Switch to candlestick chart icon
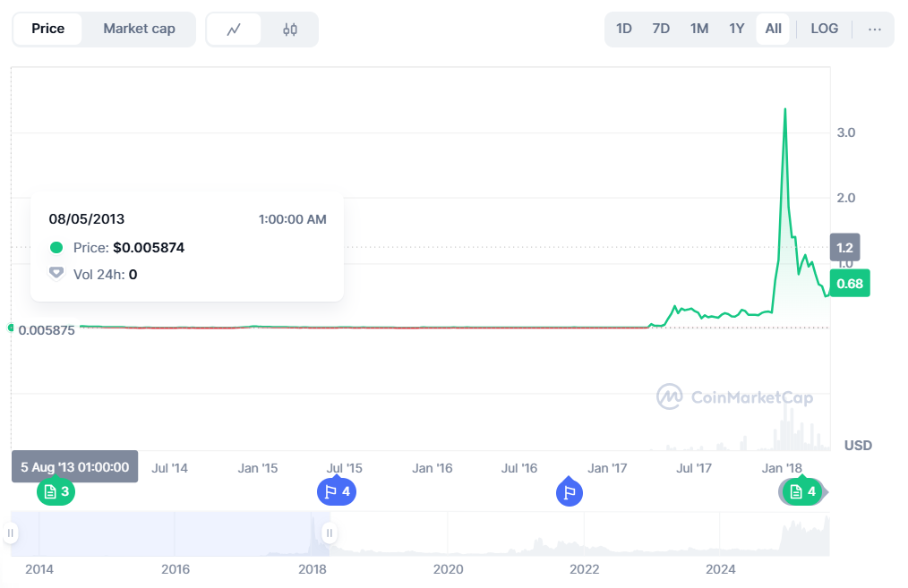This screenshot has width=908, height=588. tap(290, 30)
